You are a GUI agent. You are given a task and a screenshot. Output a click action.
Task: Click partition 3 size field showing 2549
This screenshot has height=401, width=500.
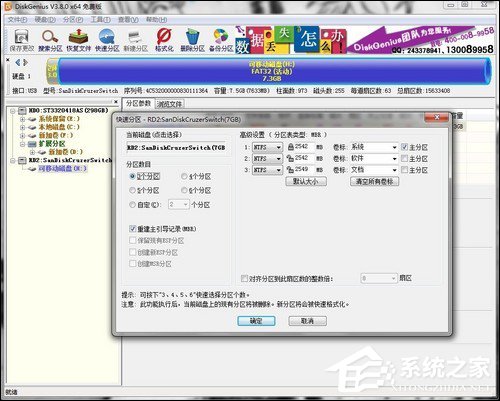pyautogui.click(x=304, y=170)
